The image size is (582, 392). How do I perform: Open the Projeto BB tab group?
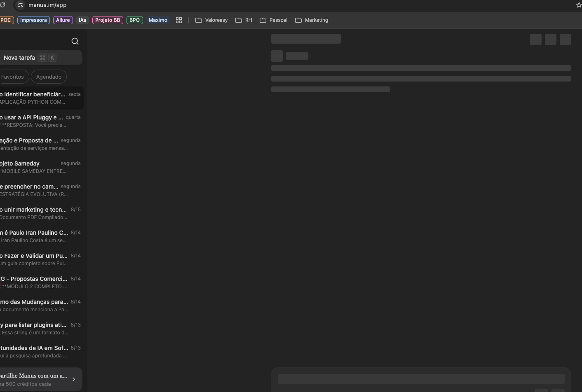(x=108, y=20)
